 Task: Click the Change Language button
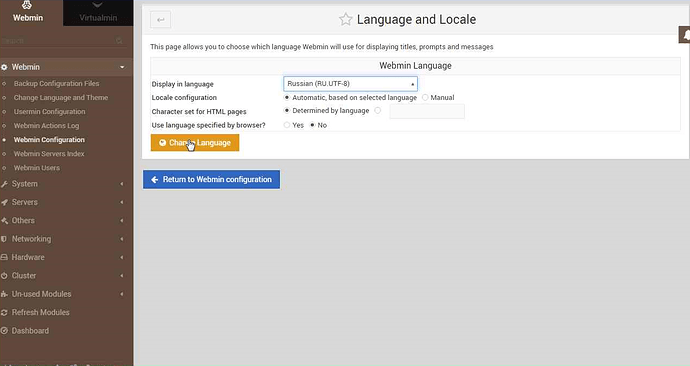tap(195, 143)
